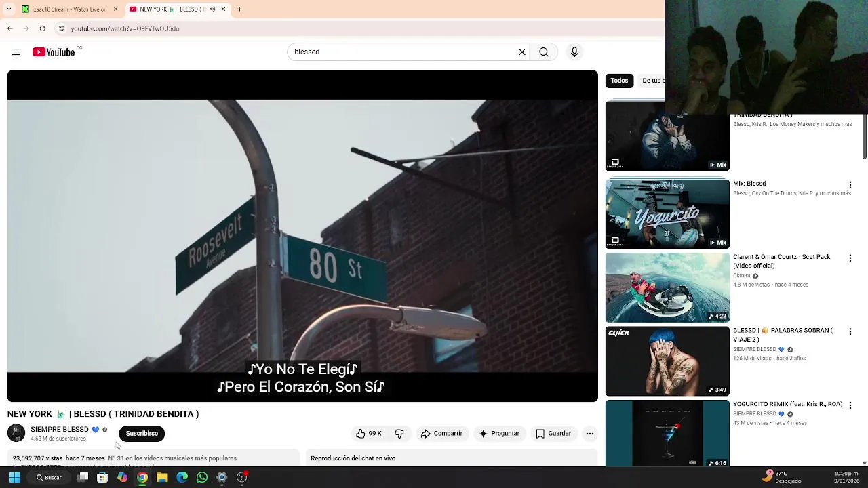The height and width of the screenshot is (488, 868).
Task: Open the weather widget showing 27°C Despejado
Action: (783, 477)
